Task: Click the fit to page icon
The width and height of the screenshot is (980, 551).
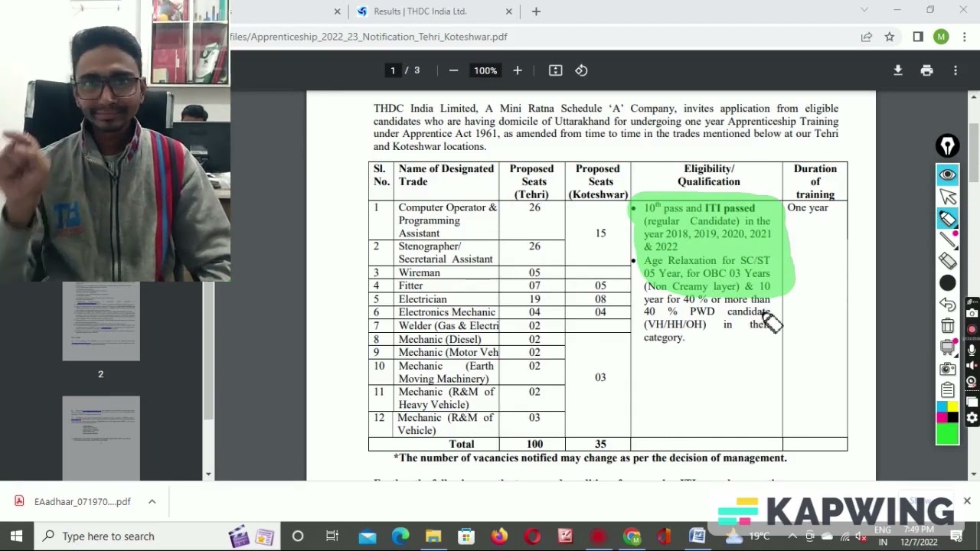Action: [x=556, y=70]
